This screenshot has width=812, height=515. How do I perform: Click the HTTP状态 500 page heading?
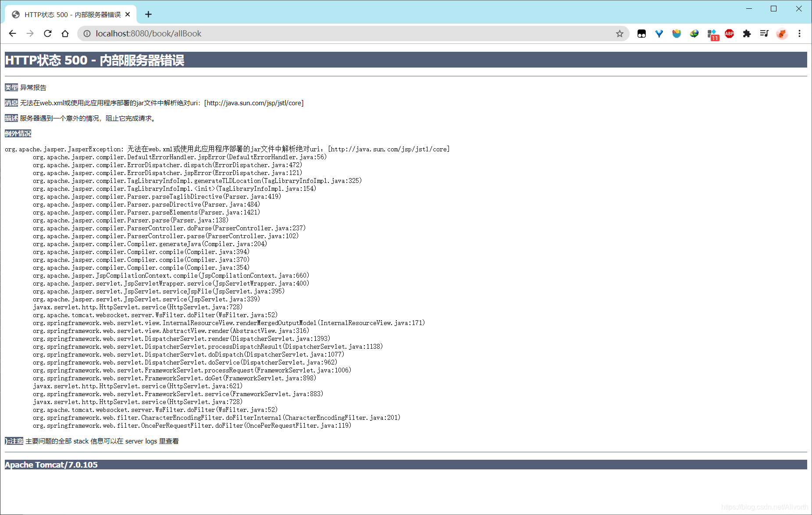(x=95, y=60)
